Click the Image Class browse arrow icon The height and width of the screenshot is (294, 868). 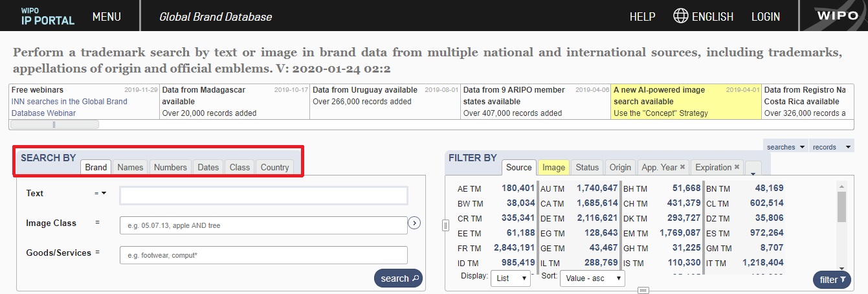(x=415, y=223)
